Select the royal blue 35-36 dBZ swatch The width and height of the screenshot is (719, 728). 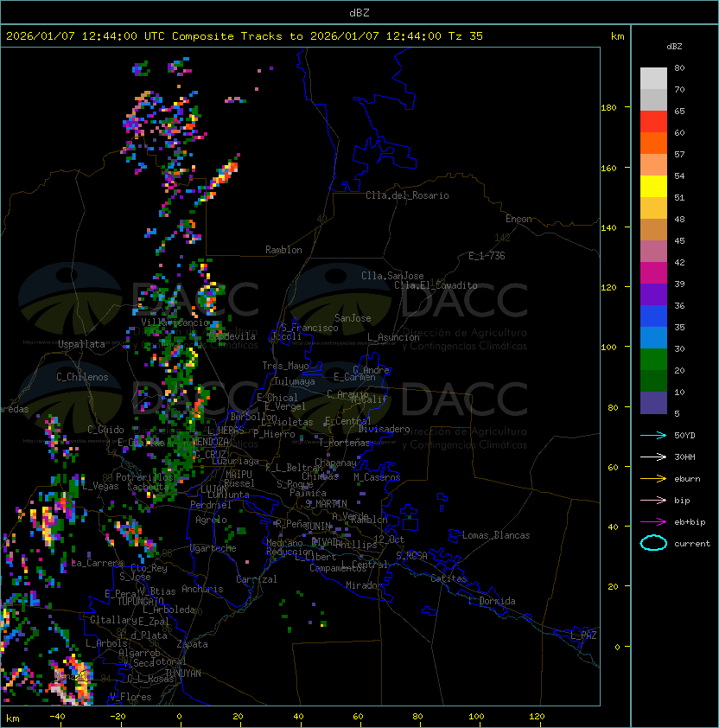[x=653, y=316]
